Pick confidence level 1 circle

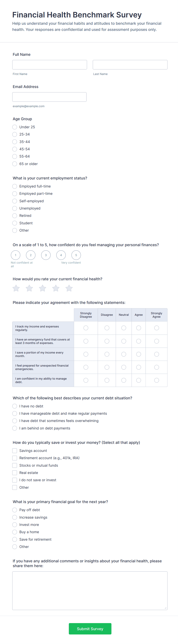16,255
